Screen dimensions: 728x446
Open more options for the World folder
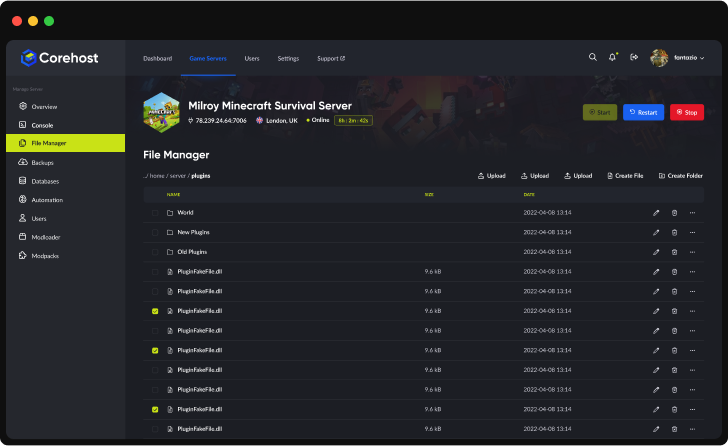[x=692, y=213]
